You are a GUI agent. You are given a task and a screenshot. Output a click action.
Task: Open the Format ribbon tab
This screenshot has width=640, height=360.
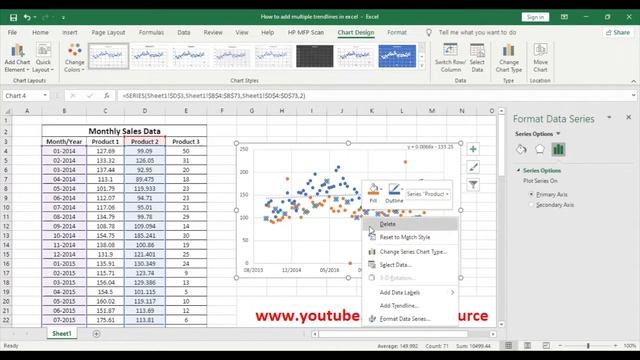pos(397,32)
